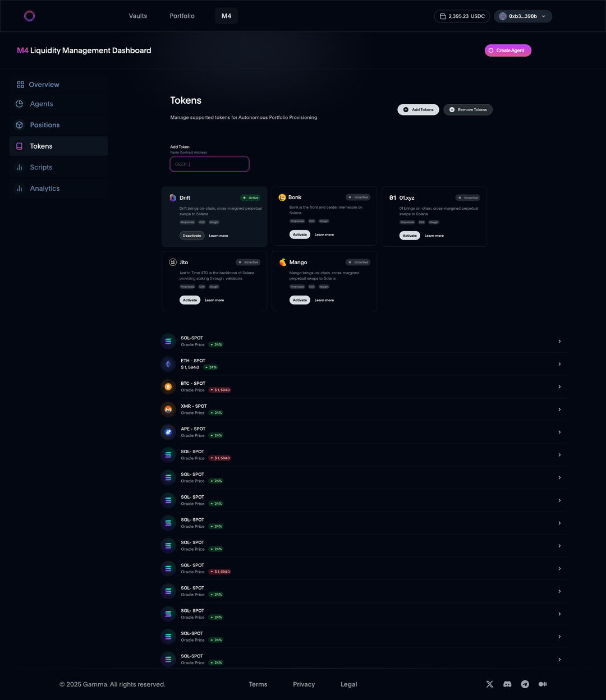Open Learn more for 01.xyz

434,236
